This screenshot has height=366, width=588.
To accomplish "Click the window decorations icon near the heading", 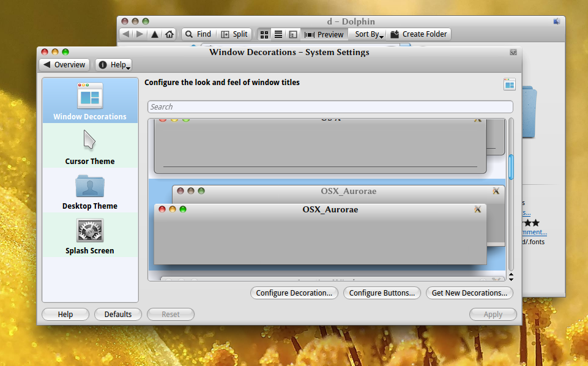I will (509, 84).
